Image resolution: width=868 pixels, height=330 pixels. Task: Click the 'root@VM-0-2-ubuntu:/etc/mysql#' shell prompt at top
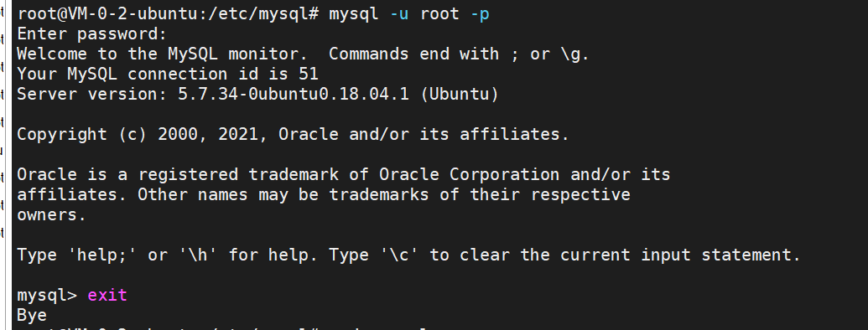[x=168, y=14]
